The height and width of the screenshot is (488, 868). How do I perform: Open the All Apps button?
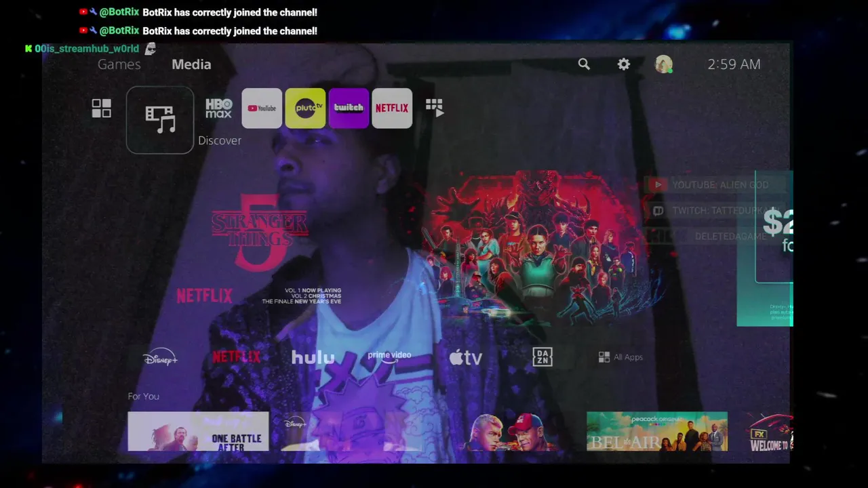pos(620,357)
